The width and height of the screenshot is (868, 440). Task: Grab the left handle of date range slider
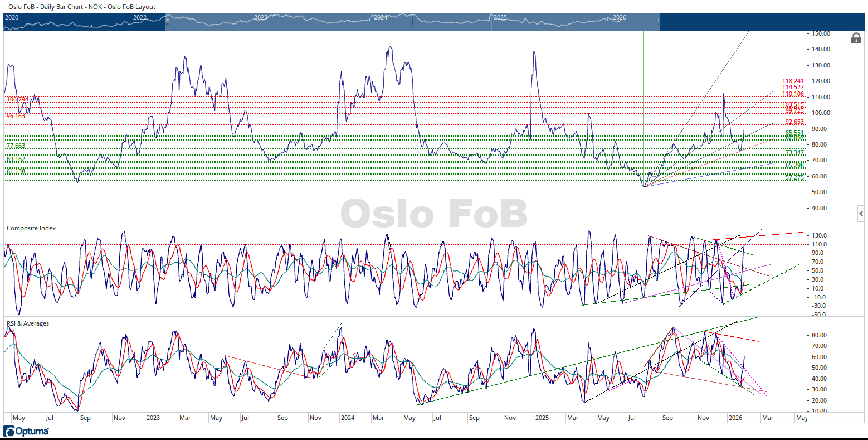click(x=167, y=21)
